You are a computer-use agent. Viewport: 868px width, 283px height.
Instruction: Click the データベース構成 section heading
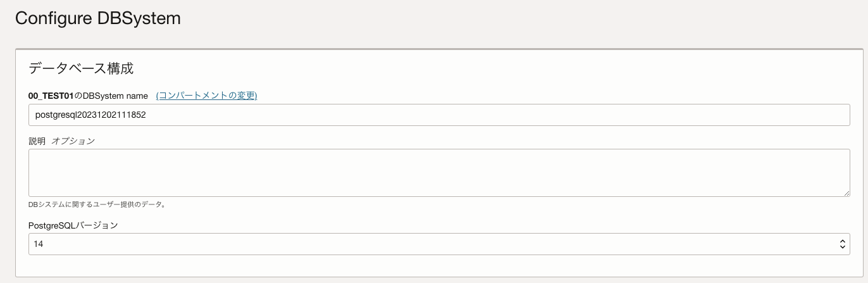[x=81, y=68]
